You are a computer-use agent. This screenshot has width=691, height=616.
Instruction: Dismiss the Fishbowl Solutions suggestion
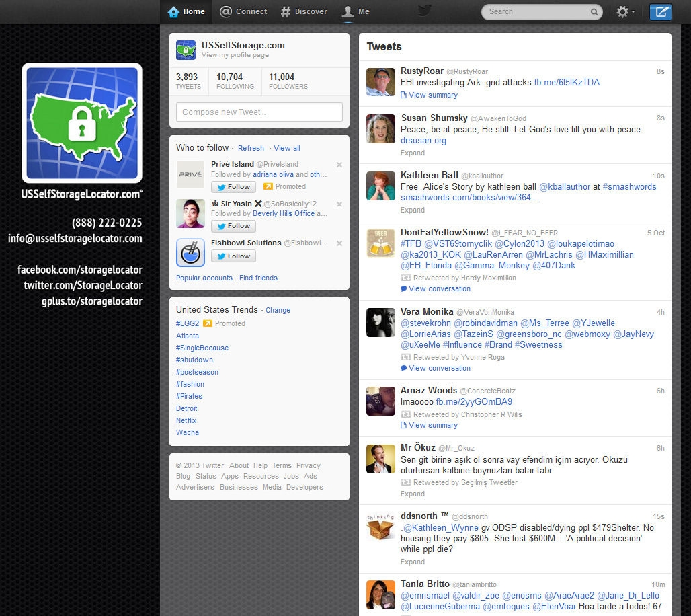click(x=339, y=243)
